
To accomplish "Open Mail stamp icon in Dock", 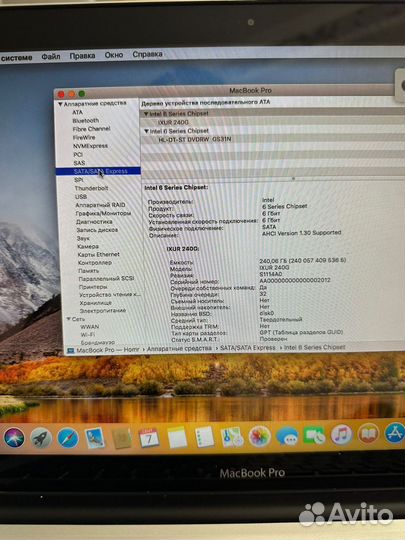I will coord(95,438).
